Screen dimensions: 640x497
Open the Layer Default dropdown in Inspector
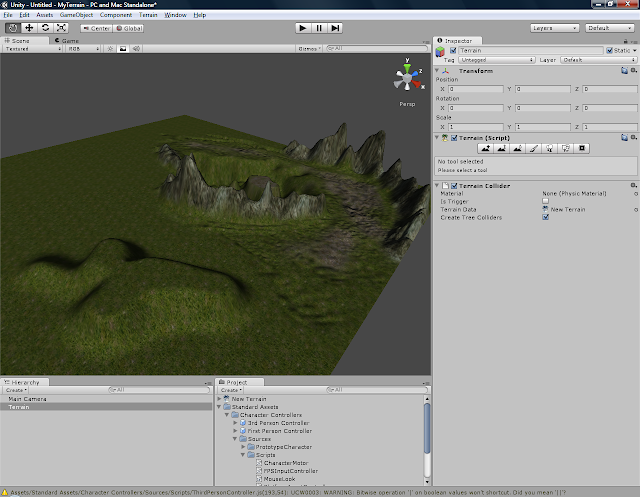(598, 60)
